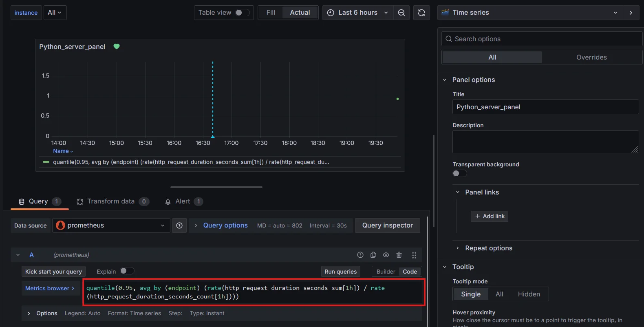The height and width of the screenshot is (327, 644).
Task: Click the panel Title input field
Action: click(x=545, y=107)
